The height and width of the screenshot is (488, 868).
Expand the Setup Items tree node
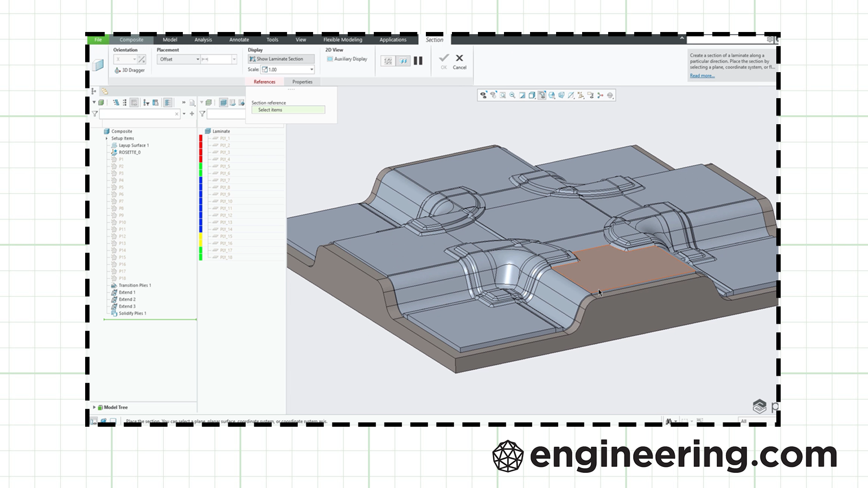pyautogui.click(x=106, y=138)
